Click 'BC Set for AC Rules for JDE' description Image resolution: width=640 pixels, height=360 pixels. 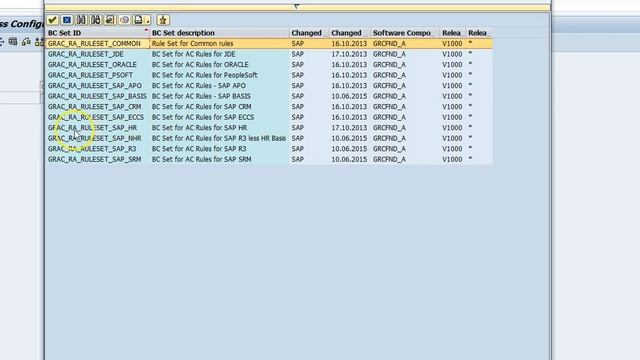coord(193,54)
